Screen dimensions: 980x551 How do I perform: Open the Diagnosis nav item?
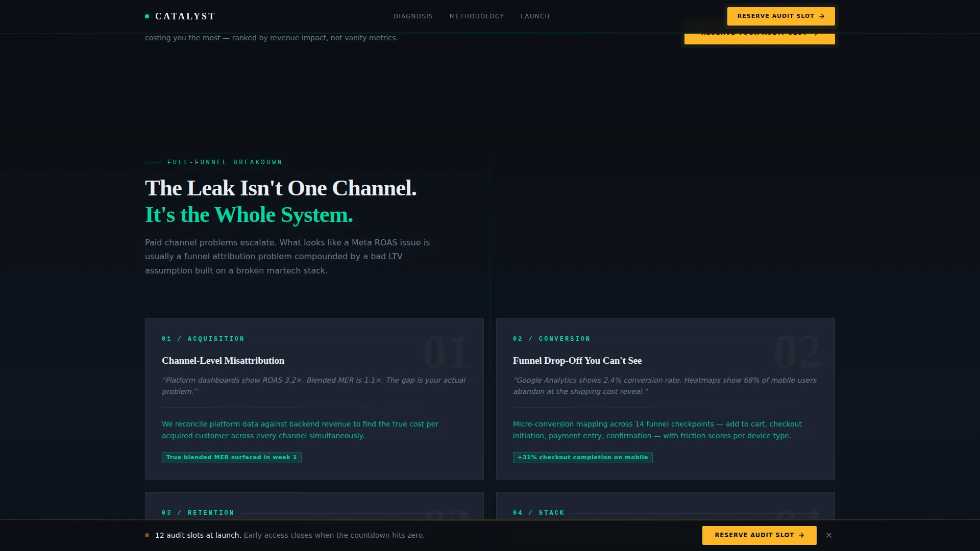pos(413,16)
